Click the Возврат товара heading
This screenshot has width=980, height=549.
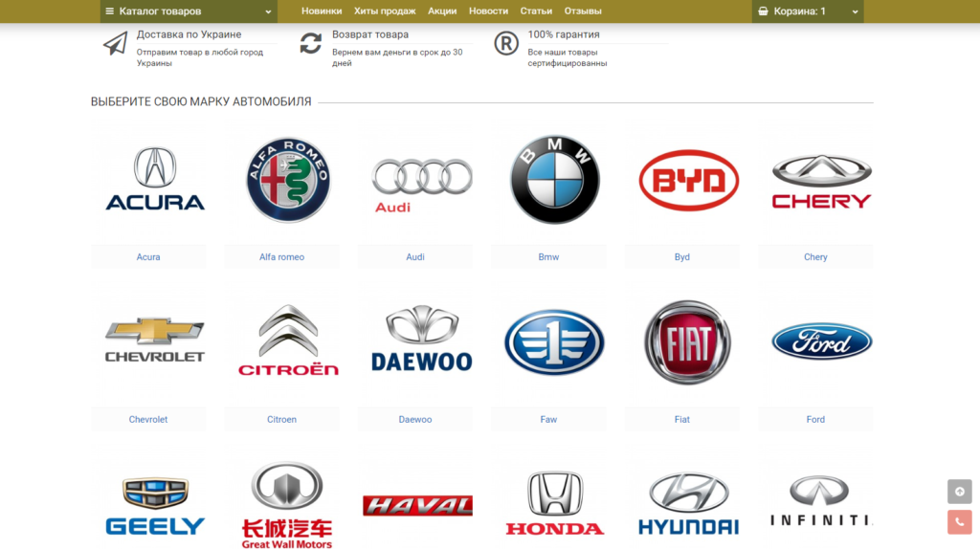tap(370, 34)
